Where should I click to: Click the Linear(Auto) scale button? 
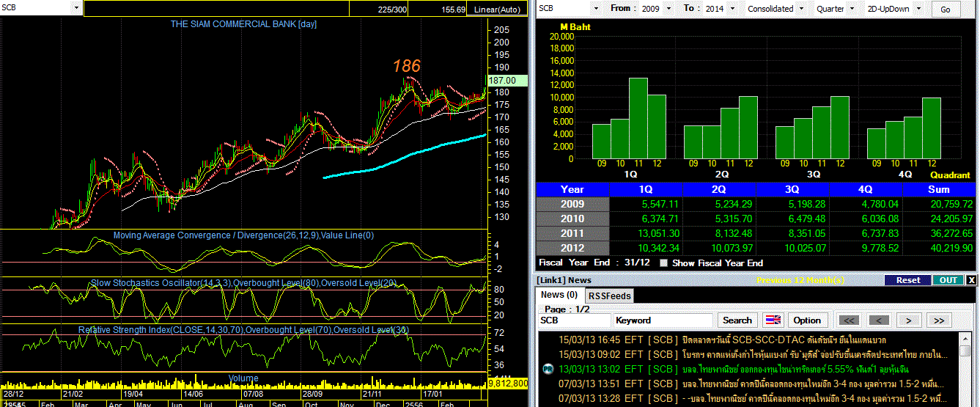coord(497,9)
